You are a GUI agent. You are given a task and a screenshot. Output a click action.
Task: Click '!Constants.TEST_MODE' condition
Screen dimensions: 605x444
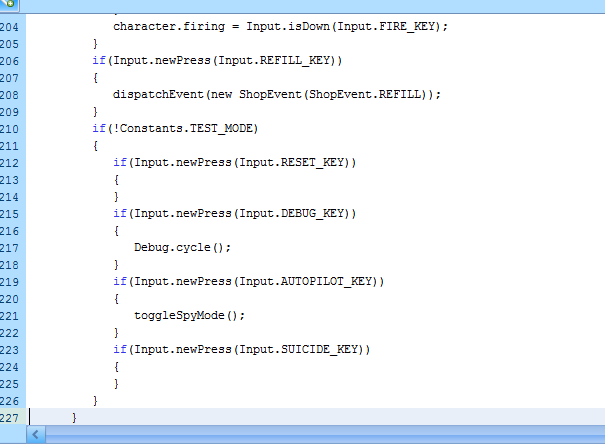[183, 128]
